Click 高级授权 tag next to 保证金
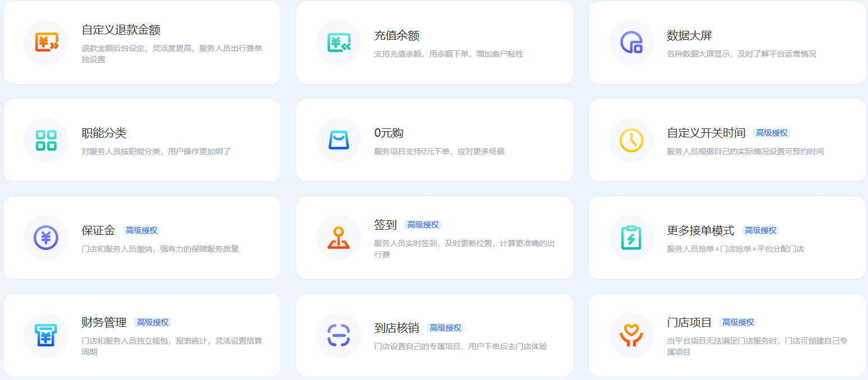This screenshot has height=380, width=868. (142, 230)
